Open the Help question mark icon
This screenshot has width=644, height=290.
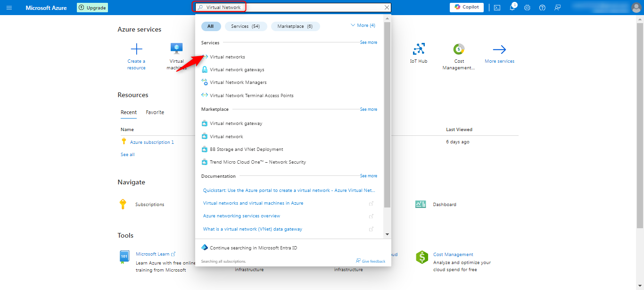(x=543, y=8)
